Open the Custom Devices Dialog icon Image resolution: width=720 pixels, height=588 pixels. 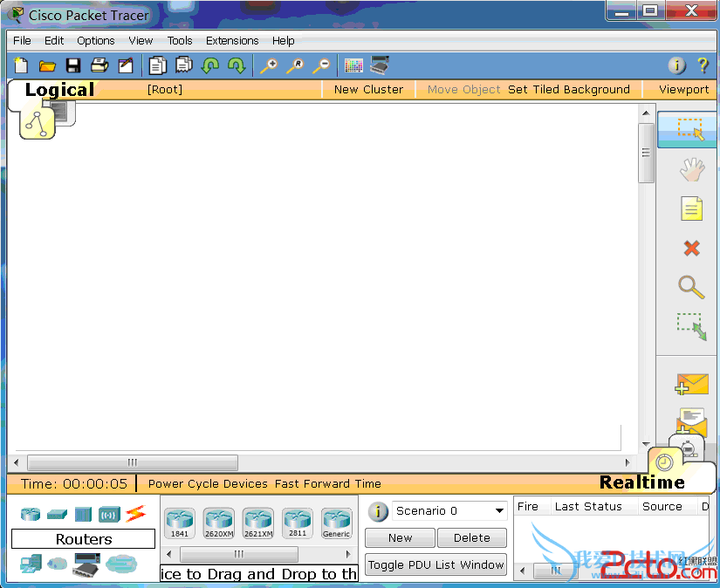pos(380,65)
